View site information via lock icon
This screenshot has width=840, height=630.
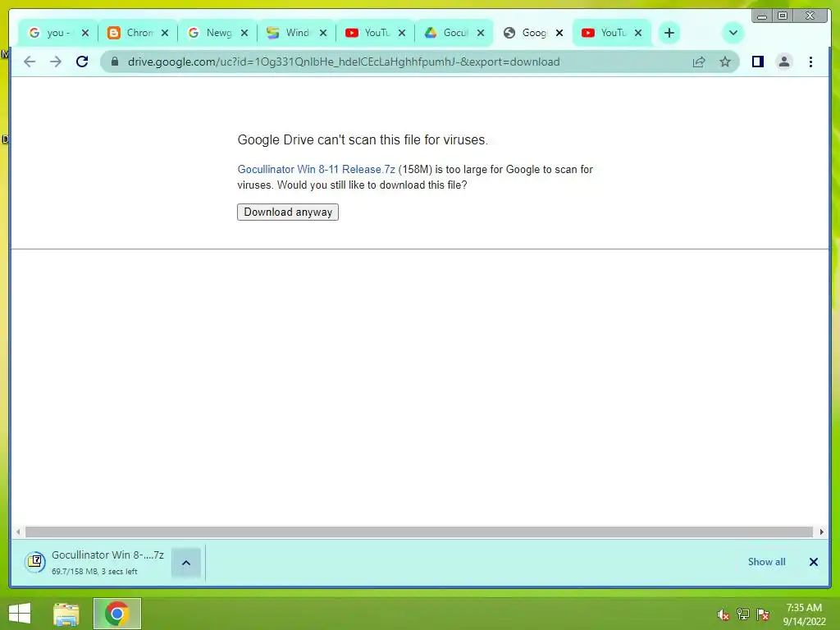pyautogui.click(x=114, y=62)
